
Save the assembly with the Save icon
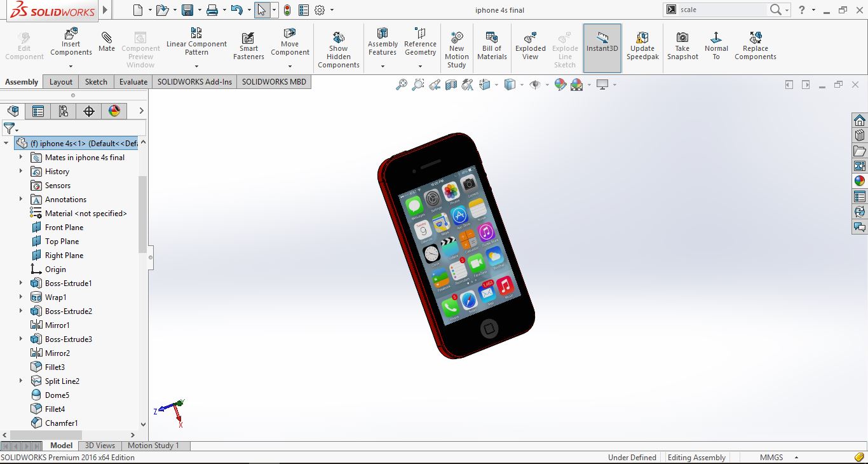tap(187, 10)
